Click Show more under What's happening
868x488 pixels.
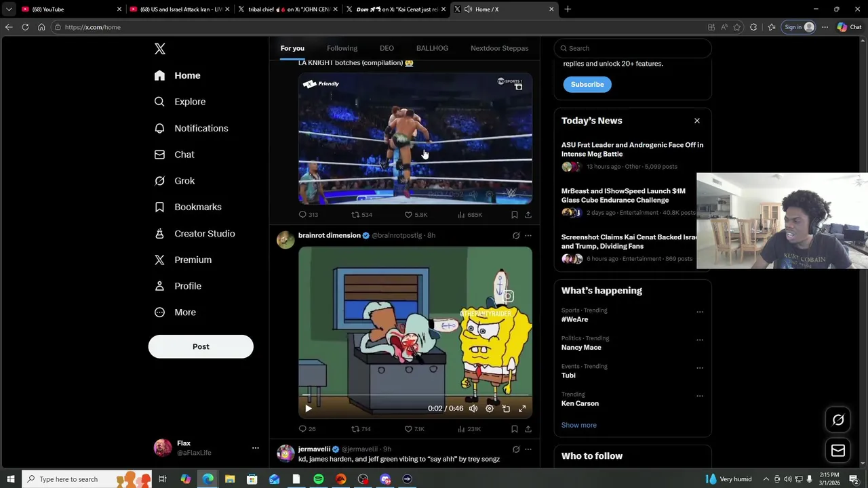(578, 425)
